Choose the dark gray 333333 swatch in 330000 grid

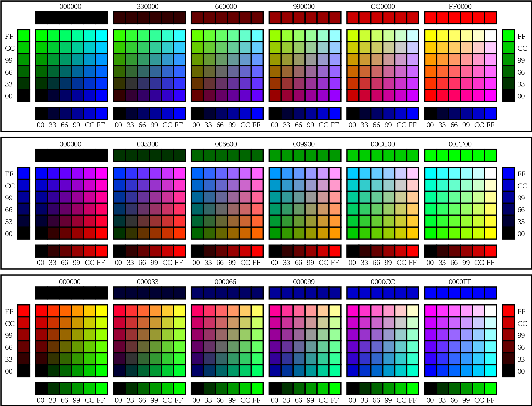coord(131,83)
